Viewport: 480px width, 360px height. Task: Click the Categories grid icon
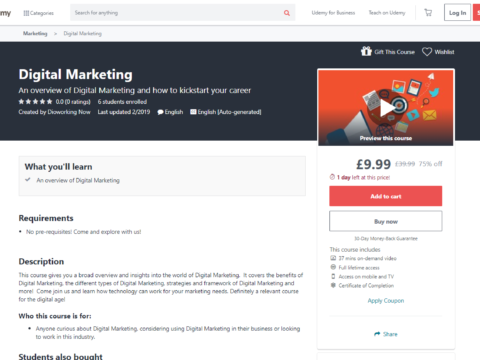pyautogui.click(x=26, y=13)
